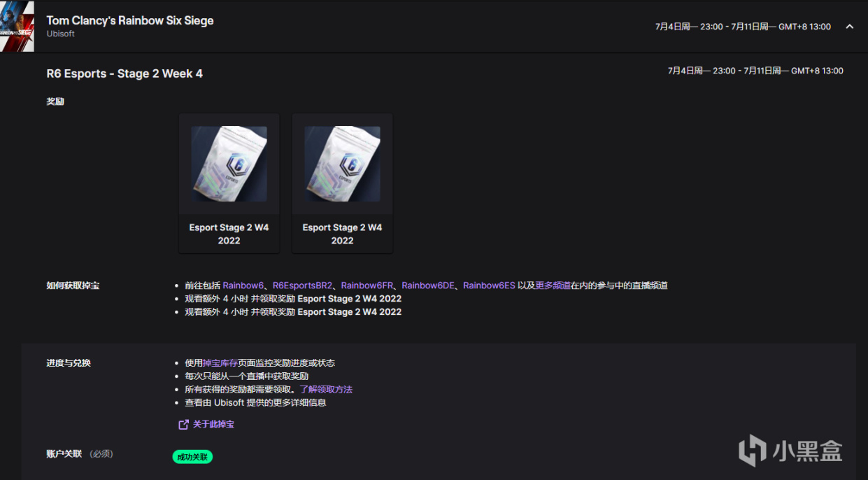Open the second Esport Stage 2 W4 2022 reward card
This screenshot has height=480, width=868.
click(342, 183)
